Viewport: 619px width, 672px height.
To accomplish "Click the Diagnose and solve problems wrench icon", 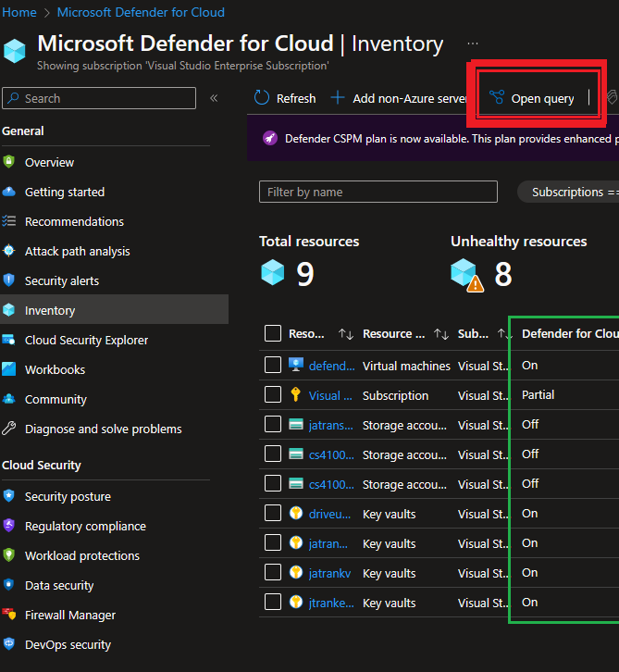I will [8, 429].
